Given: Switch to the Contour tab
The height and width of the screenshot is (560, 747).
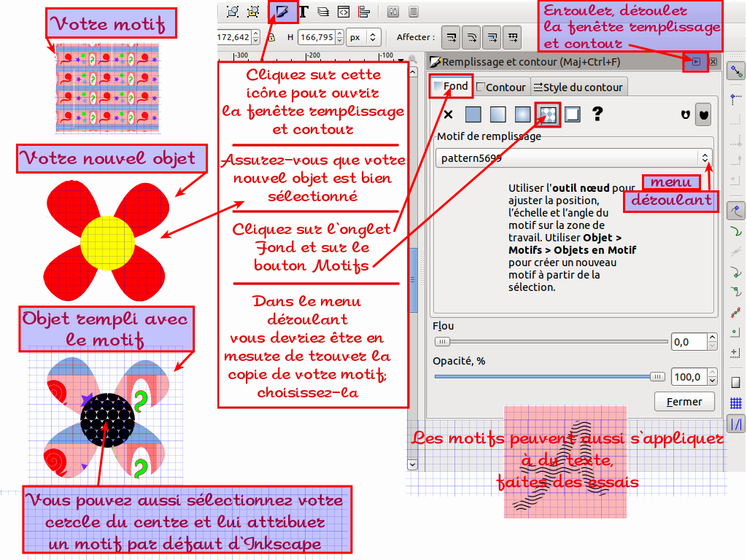Looking at the screenshot, I should click(501, 87).
